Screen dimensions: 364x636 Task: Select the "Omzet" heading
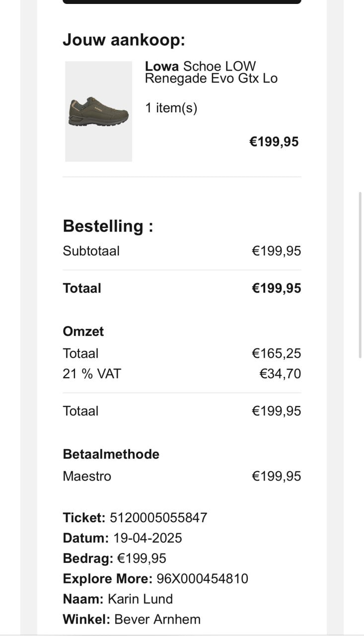click(83, 331)
